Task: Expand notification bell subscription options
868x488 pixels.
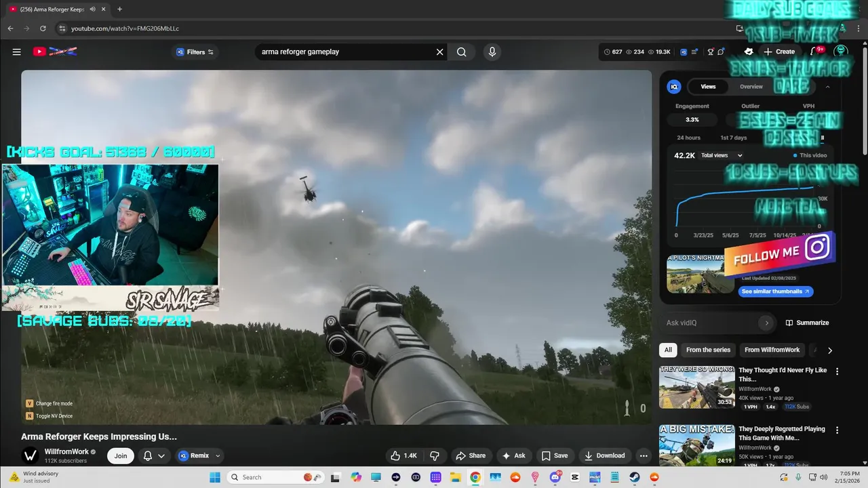Action: (x=161, y=455)
